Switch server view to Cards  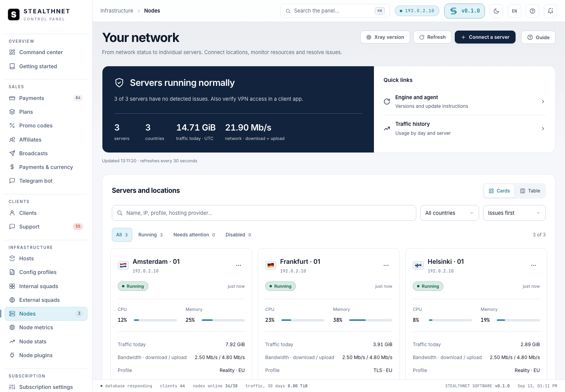[499, 191]
